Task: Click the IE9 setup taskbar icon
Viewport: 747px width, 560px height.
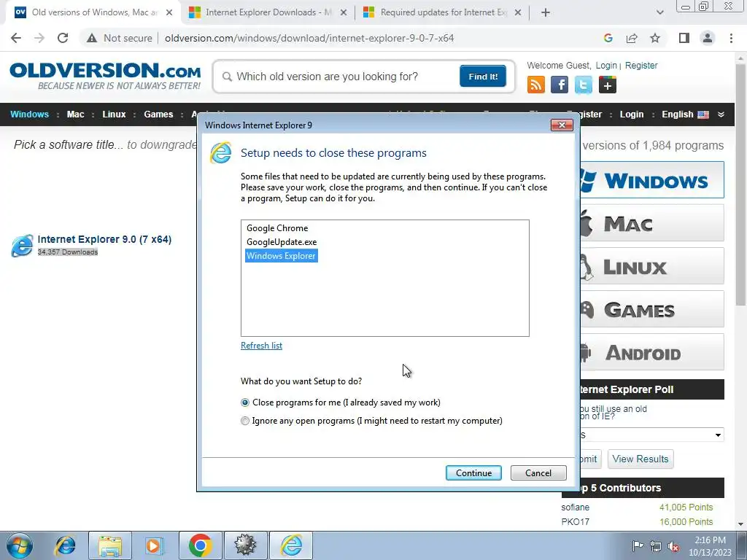Action: 291,545
